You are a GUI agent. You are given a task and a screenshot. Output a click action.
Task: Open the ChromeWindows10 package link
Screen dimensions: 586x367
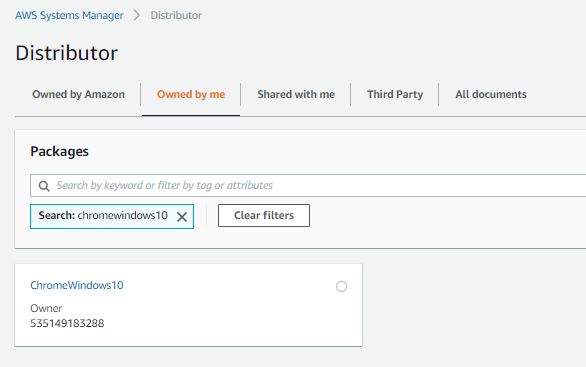(x=77, y=285)
